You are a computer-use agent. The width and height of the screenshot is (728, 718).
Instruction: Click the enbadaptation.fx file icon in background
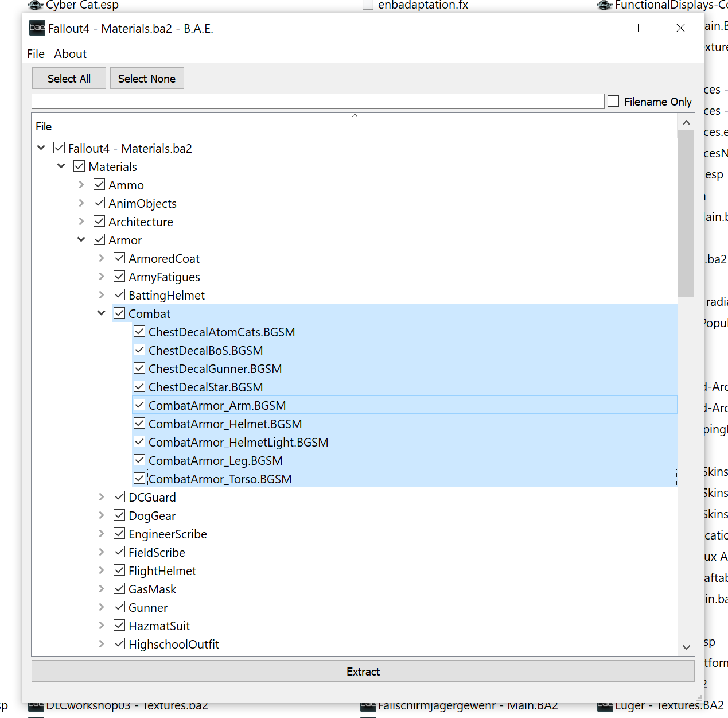point(368,5)
